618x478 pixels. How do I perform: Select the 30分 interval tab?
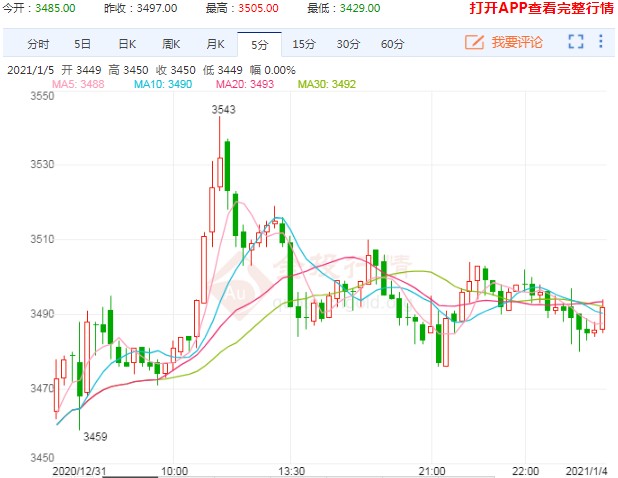pyautogui.click(x=348, y=44)
